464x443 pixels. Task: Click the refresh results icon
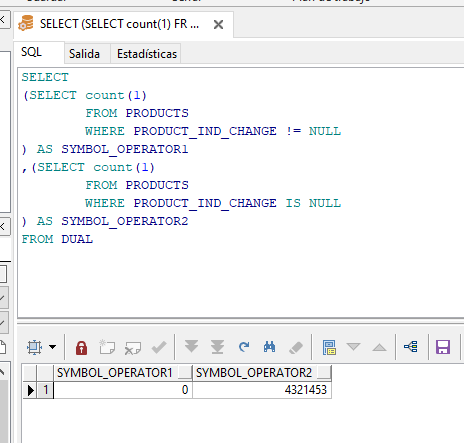(244, 347)
